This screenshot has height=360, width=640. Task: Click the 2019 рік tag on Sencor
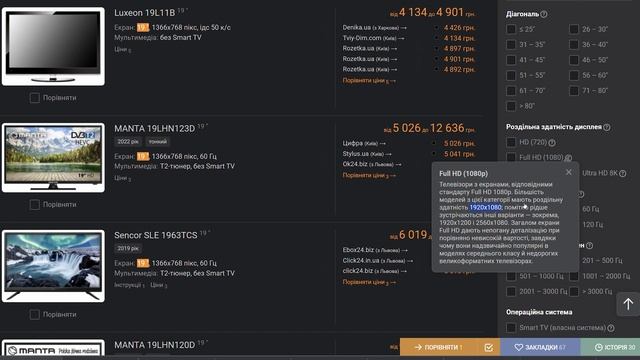pyautogui.click(x=128, y=248)
